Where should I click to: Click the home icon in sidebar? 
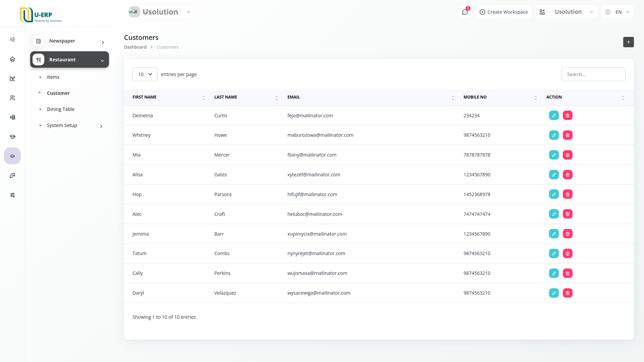click(x=12, y=59)
